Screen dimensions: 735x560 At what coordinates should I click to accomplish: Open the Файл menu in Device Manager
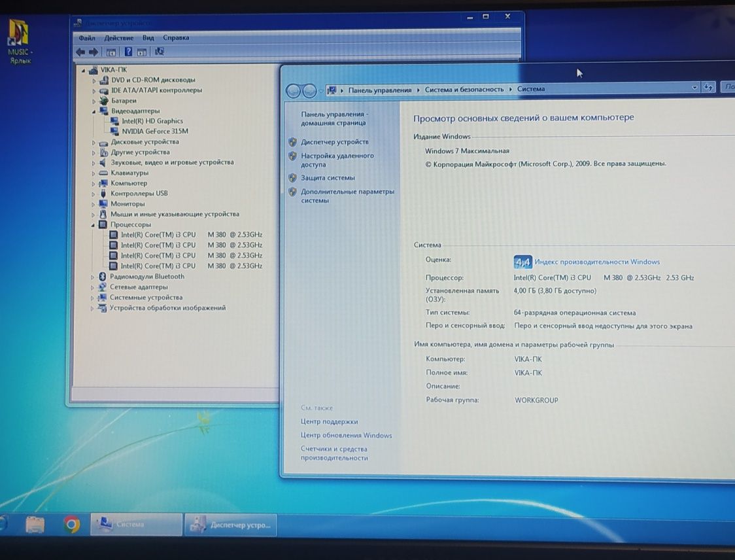click(x=87, y=38)
